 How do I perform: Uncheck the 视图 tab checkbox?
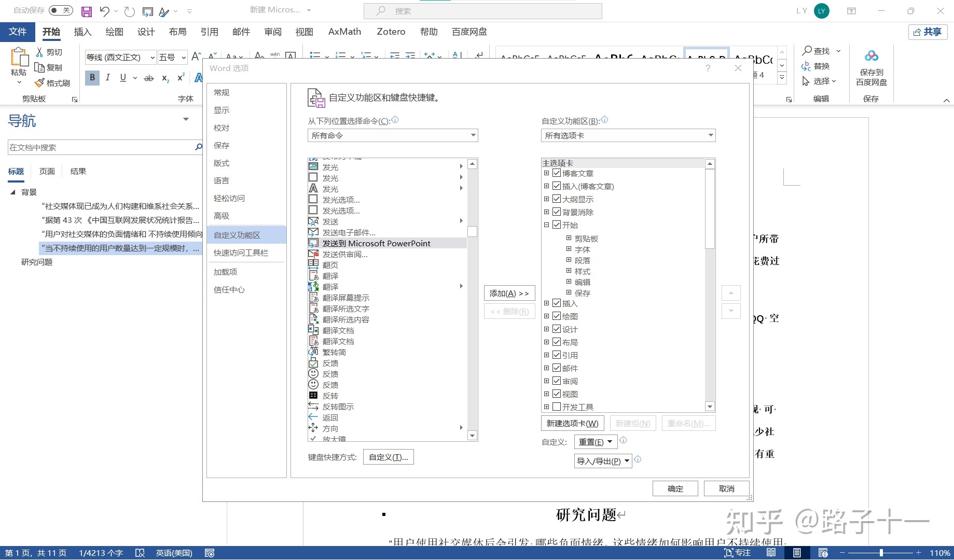pos(557,394)
